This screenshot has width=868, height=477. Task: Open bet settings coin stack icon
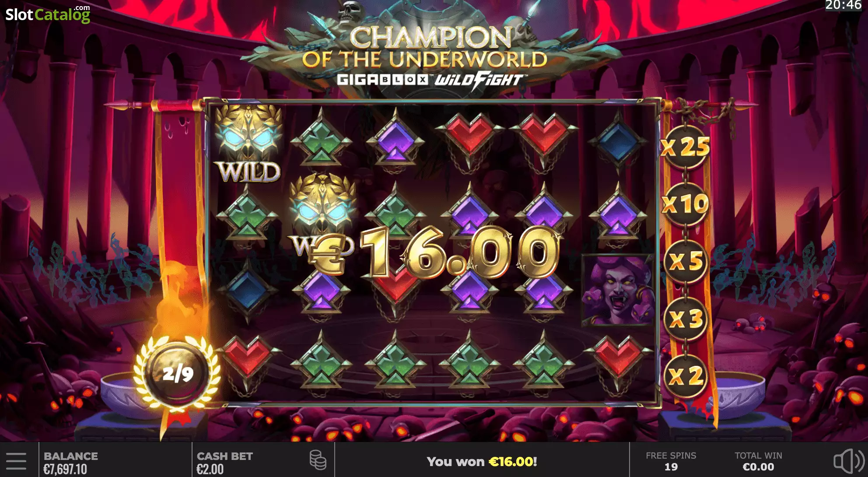318,460
